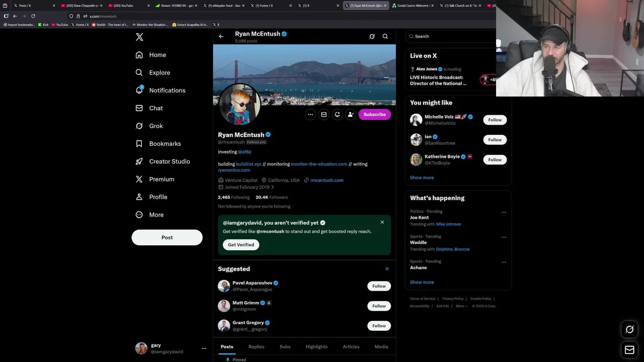
Task: Toggle post notifications bell for Ryan
Action: pyautogui.click(x=337, y=115)
